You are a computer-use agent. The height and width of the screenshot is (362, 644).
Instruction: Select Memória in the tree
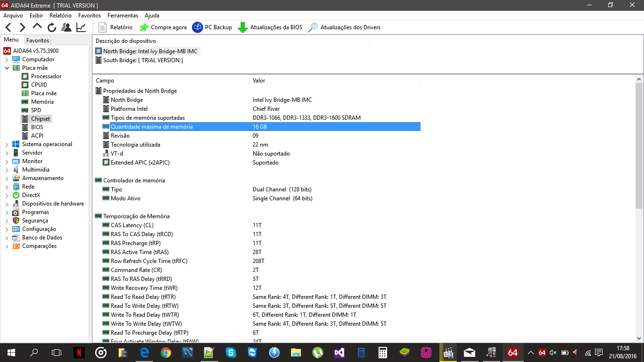coord(42,102)
